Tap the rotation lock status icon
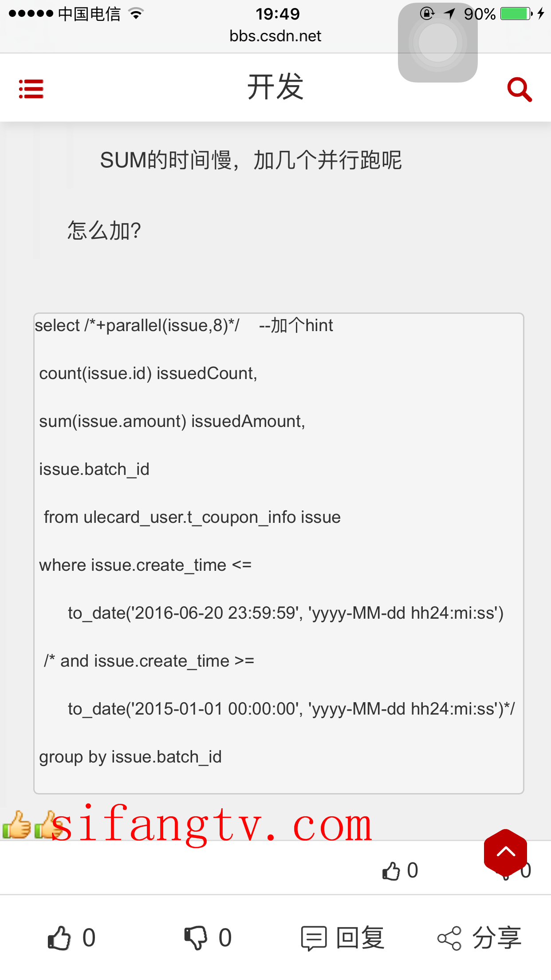551x980 pixels. click(427, 14)
